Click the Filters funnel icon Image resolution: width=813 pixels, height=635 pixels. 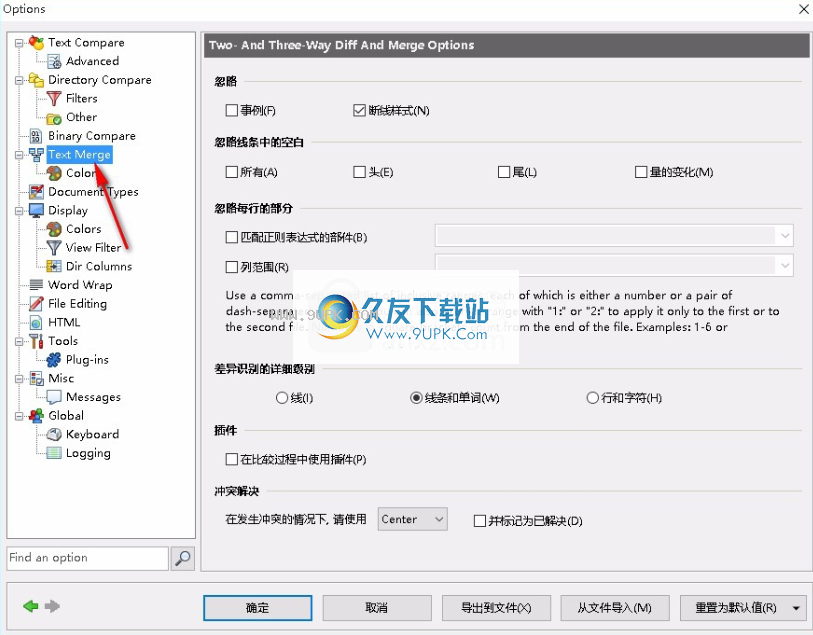(x=54, y=98)
